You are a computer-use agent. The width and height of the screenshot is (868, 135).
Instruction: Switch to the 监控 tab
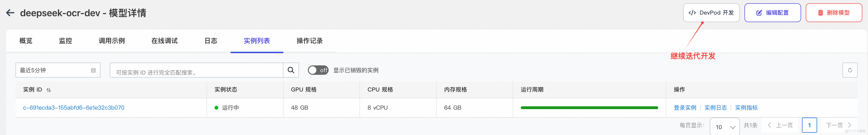(65, 41)
